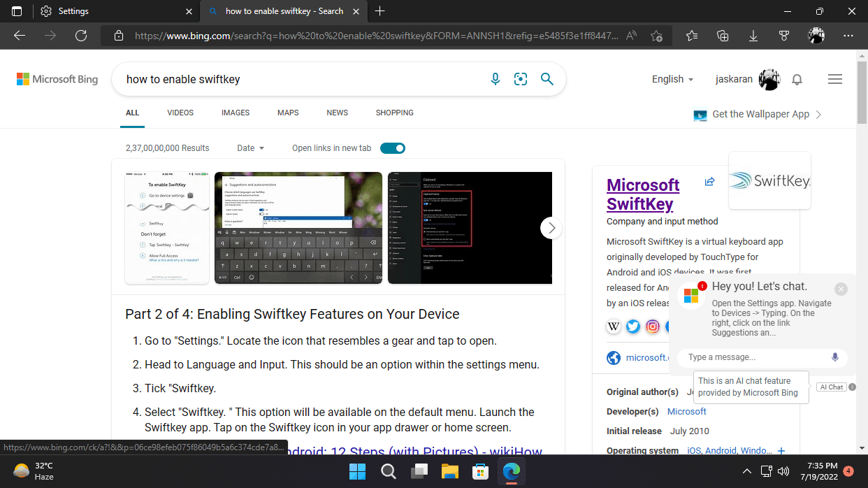The width and height of the screenshot is (868, 488).
Task: Open taskbar Search icon
Action: coord(388,472)
